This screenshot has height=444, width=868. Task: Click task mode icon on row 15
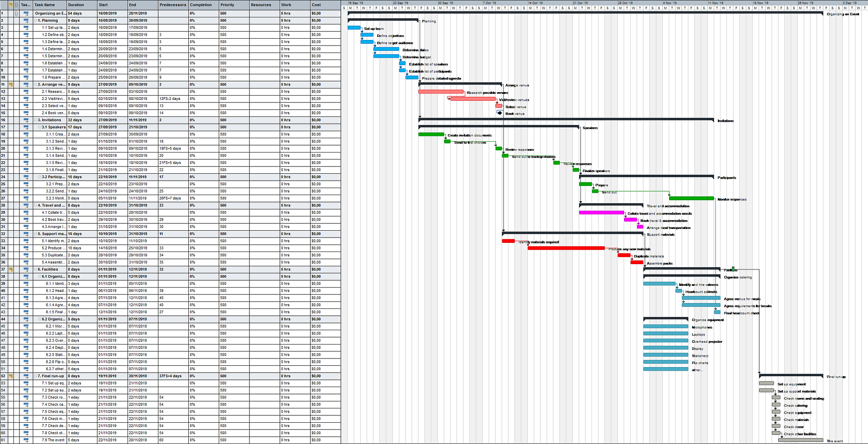[x=26, y=113]
